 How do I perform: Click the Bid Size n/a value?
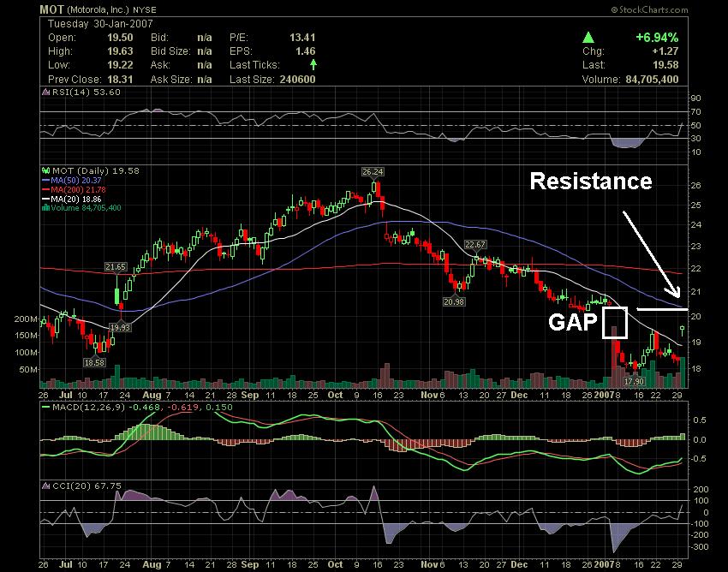coord(205,51)
